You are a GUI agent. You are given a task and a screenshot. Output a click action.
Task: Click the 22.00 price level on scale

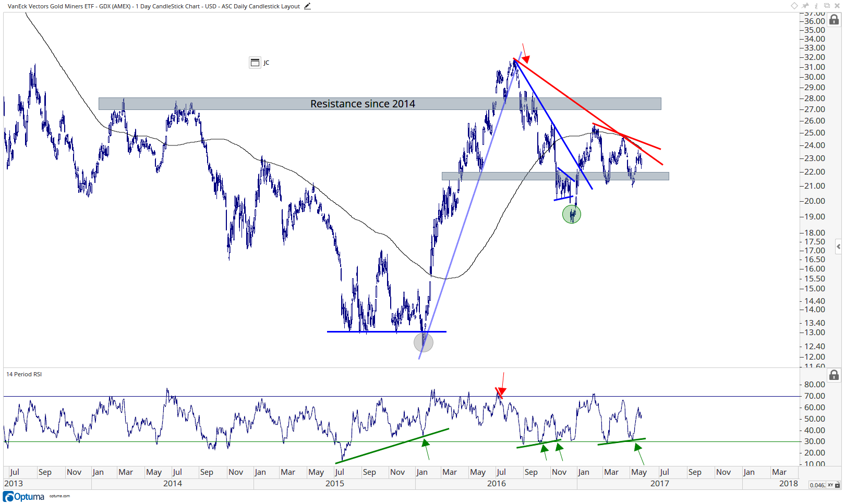815,172
